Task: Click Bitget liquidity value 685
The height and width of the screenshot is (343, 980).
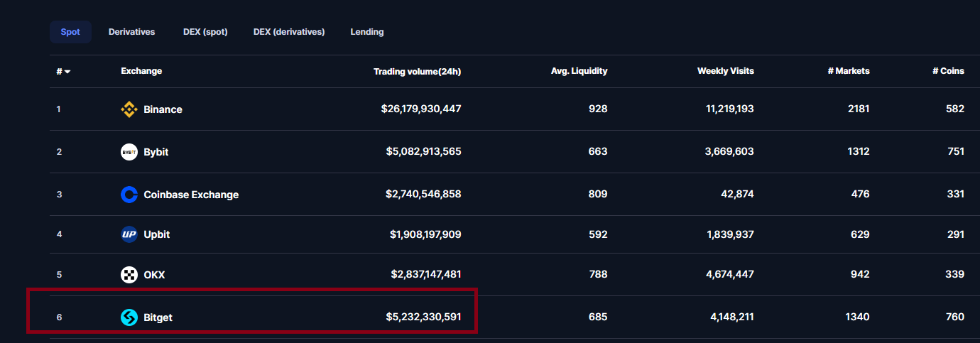Action: click(598, 317)
